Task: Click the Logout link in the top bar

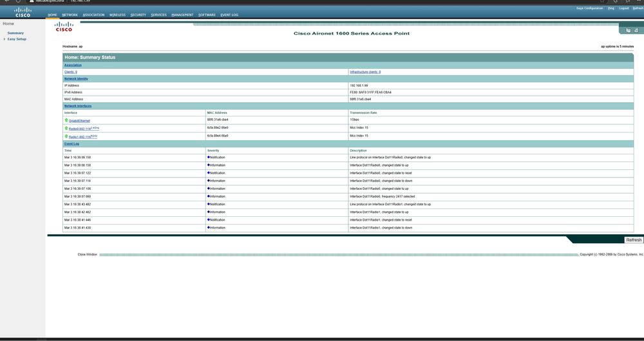Action: [624, 8]
